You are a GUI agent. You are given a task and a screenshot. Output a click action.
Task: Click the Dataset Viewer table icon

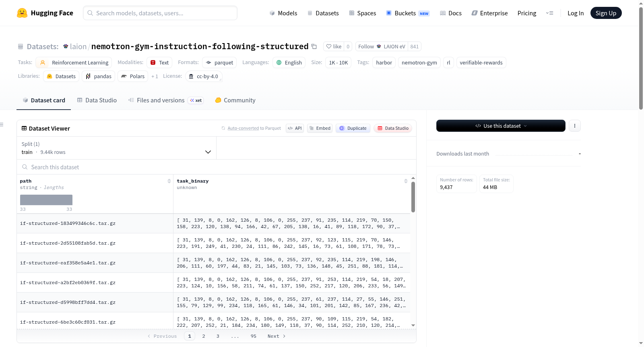(24, 128)
